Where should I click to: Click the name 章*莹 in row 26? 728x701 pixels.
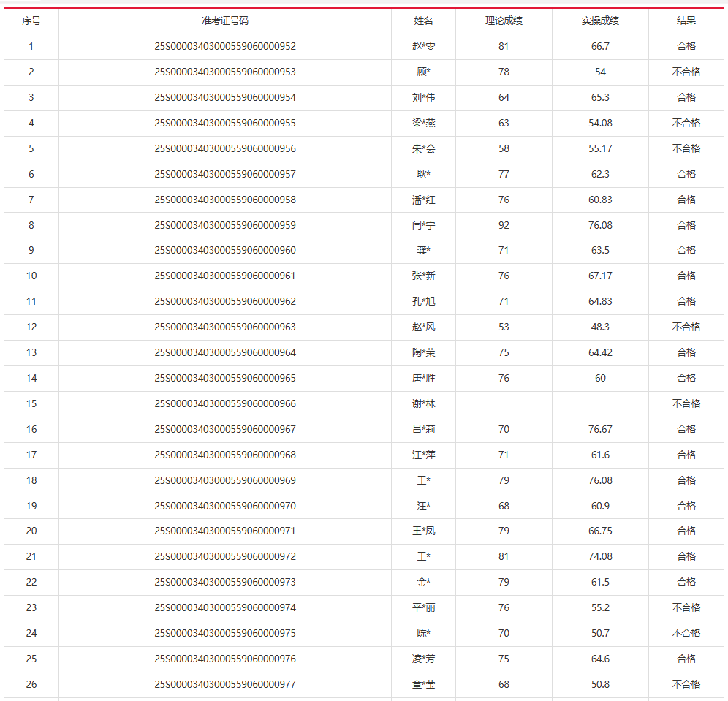(x=423, y=684)
